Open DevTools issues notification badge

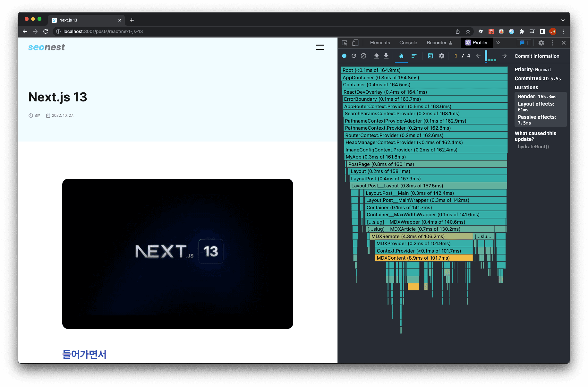[524, 43]
